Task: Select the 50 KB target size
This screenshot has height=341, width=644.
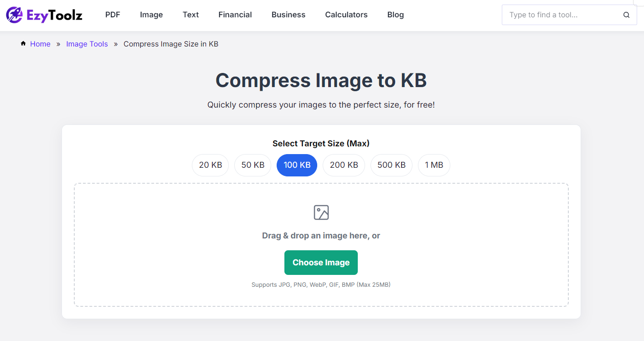Action: [x=252, y=165]
